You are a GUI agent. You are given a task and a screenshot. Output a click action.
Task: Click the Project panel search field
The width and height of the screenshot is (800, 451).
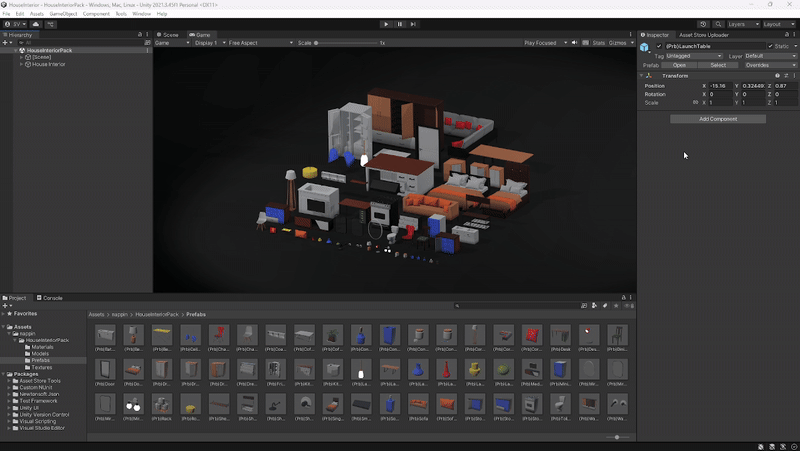tap(515, 306)
